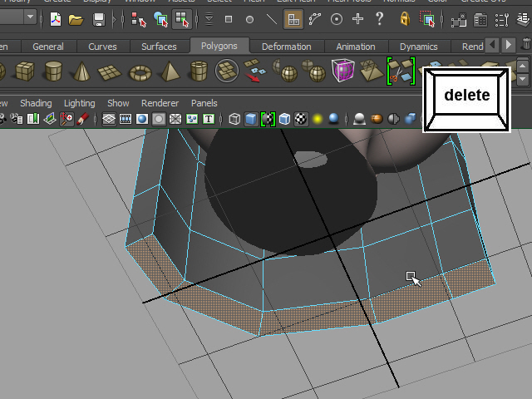532x399 pixels.
Task: Toggle the highlighted faces selection mask
Action: point(293,19)
